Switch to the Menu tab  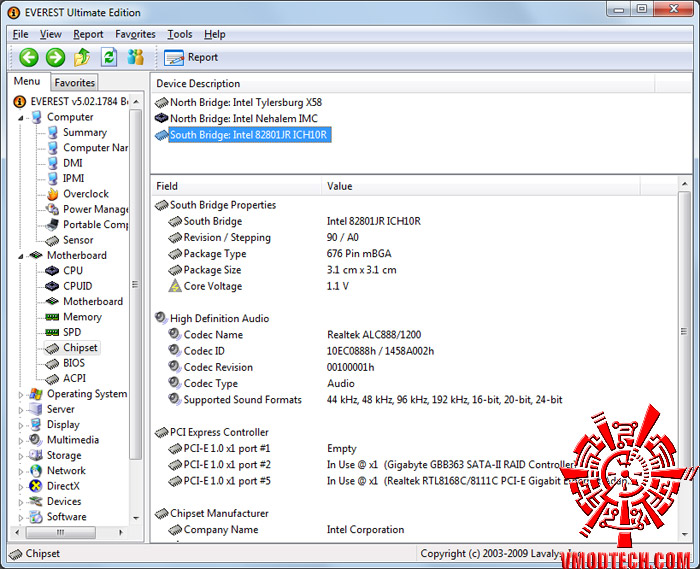tap(27, 81)
